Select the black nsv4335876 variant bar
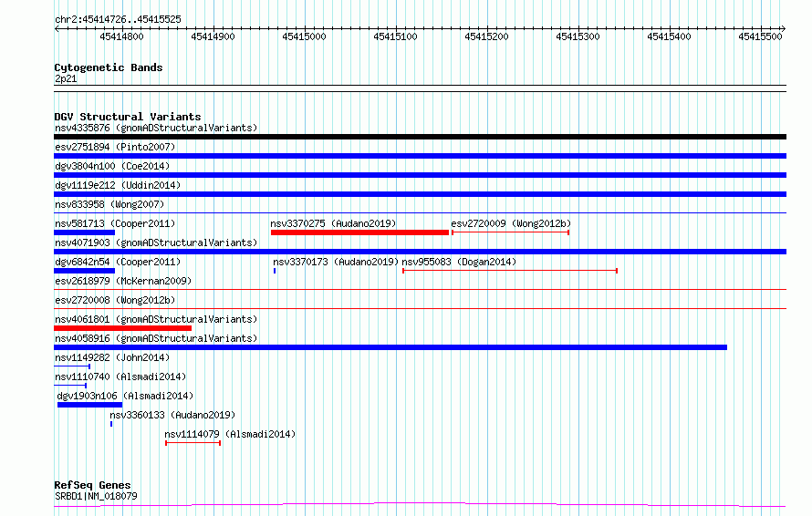 [420, 137]
